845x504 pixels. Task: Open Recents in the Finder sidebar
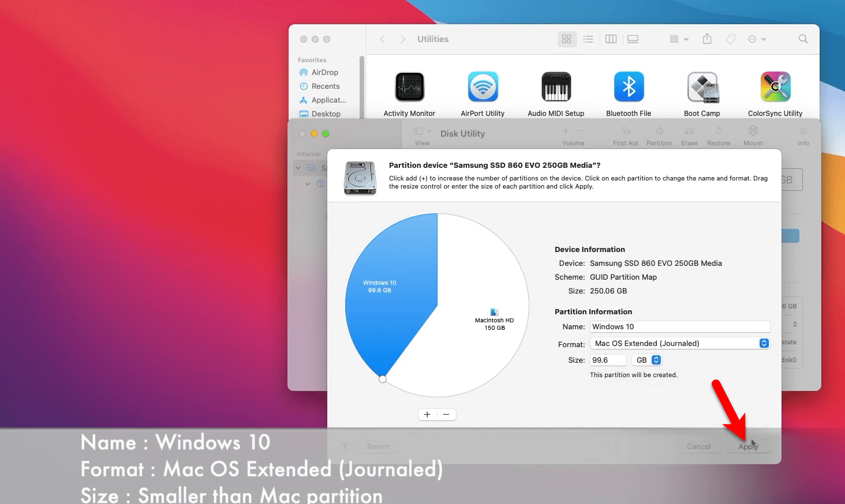pos(327,86)
